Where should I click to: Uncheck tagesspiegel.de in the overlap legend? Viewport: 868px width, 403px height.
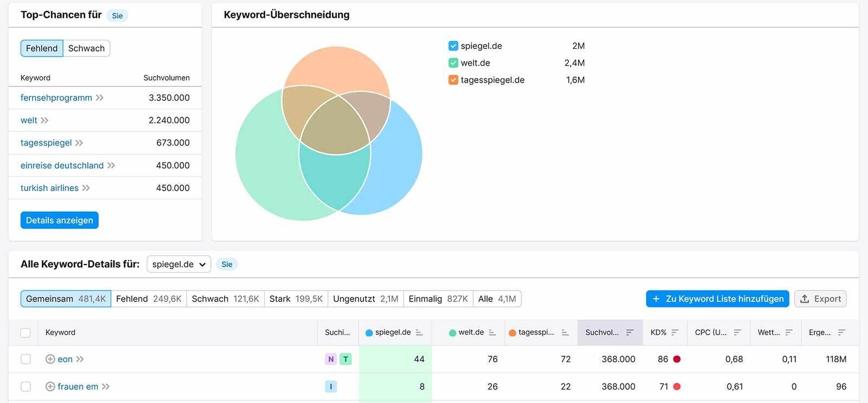454,80
